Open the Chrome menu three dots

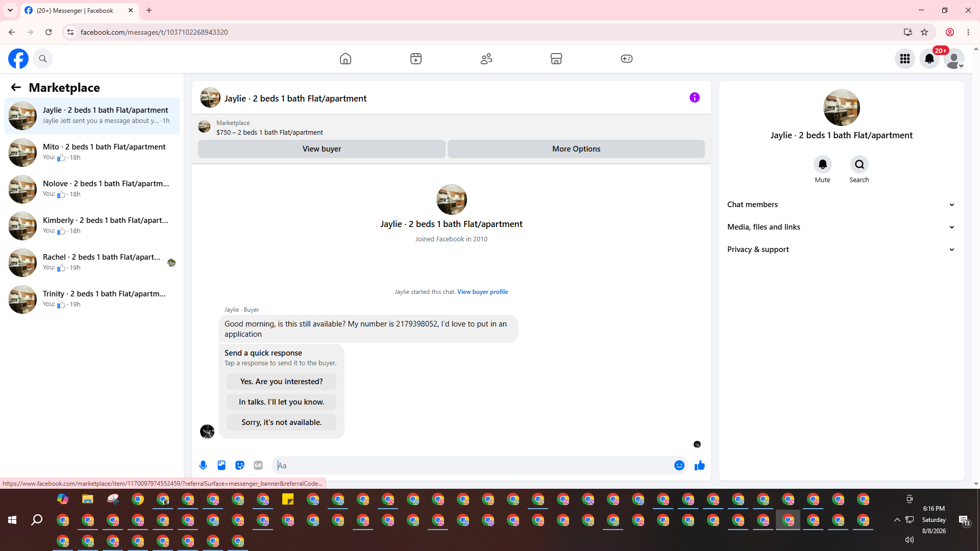(968, 32)
